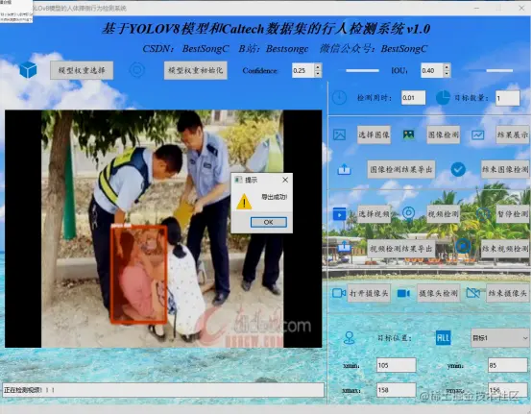Click the round icon beside 结束视频检测

click(463, 246)
